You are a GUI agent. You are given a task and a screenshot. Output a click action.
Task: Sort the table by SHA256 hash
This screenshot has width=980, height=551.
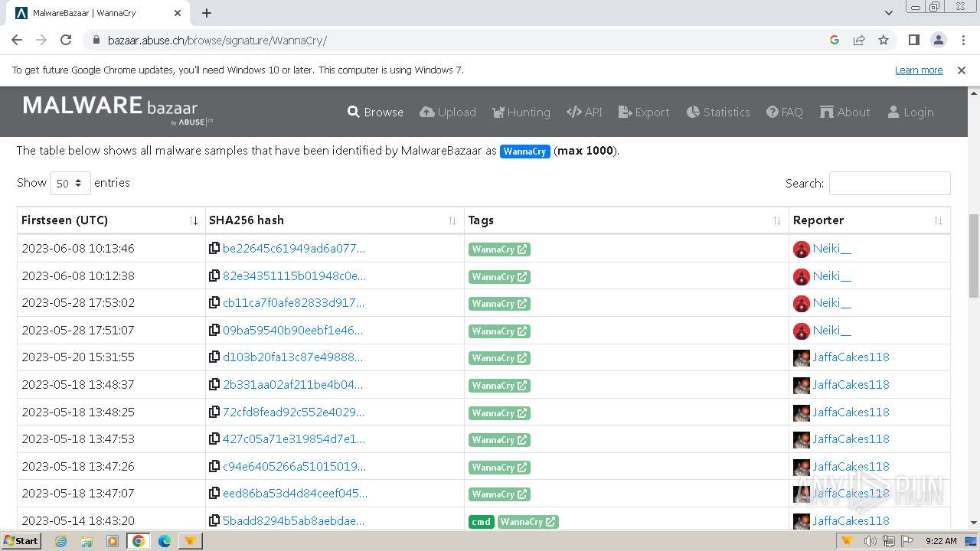(335, 220)
